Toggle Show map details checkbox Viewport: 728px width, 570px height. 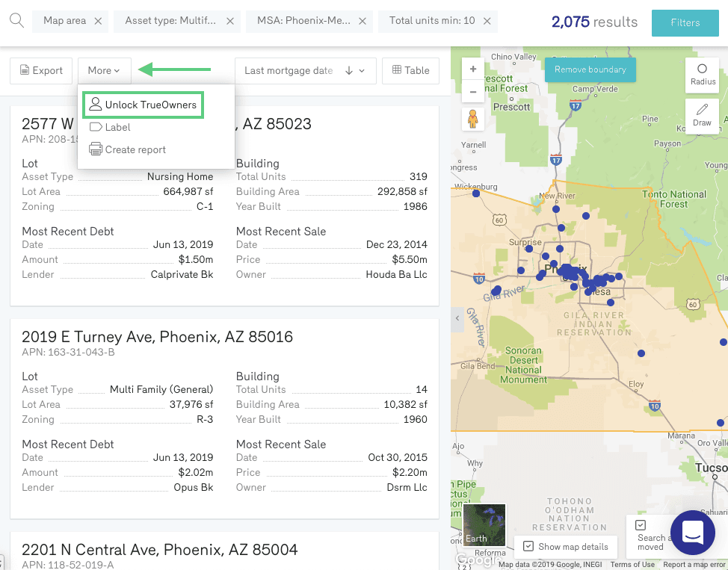(528, 546)
